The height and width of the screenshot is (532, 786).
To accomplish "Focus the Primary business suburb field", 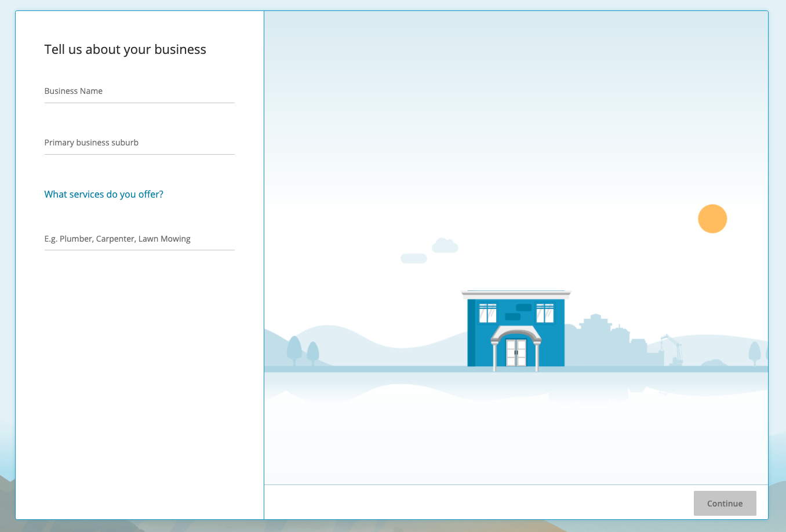I will [x=139, y=143].
